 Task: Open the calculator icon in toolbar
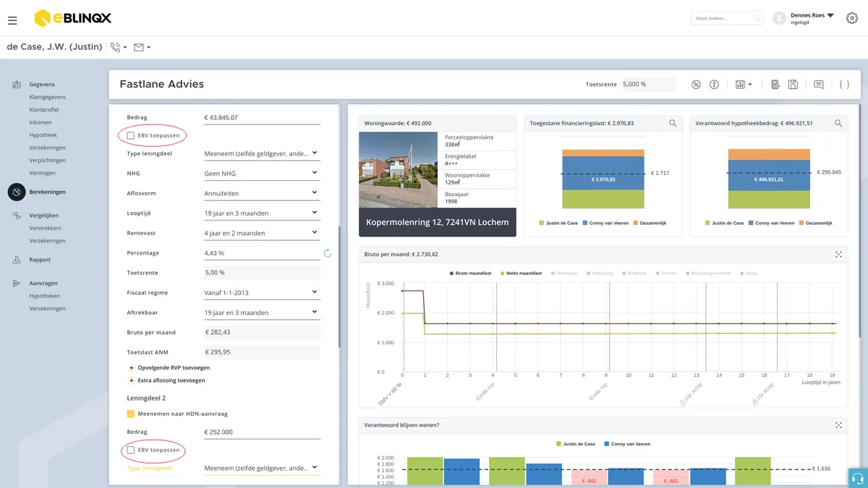tap(775, 85)
